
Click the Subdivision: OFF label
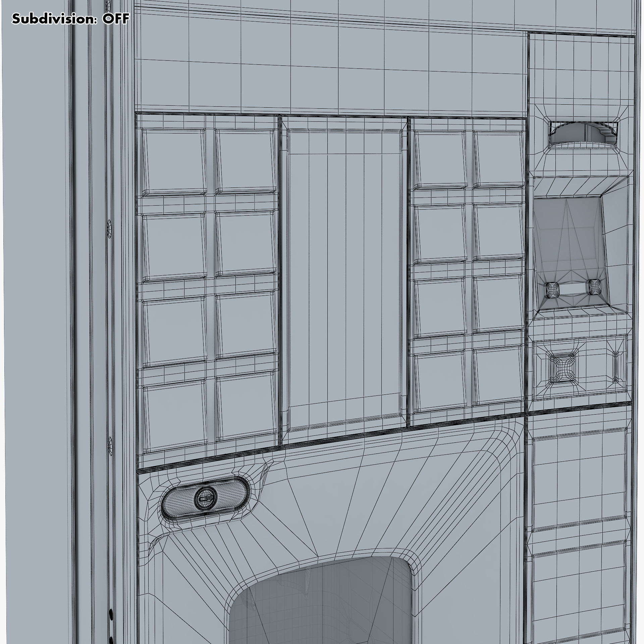pyautogui.click(x=70, y=19)
